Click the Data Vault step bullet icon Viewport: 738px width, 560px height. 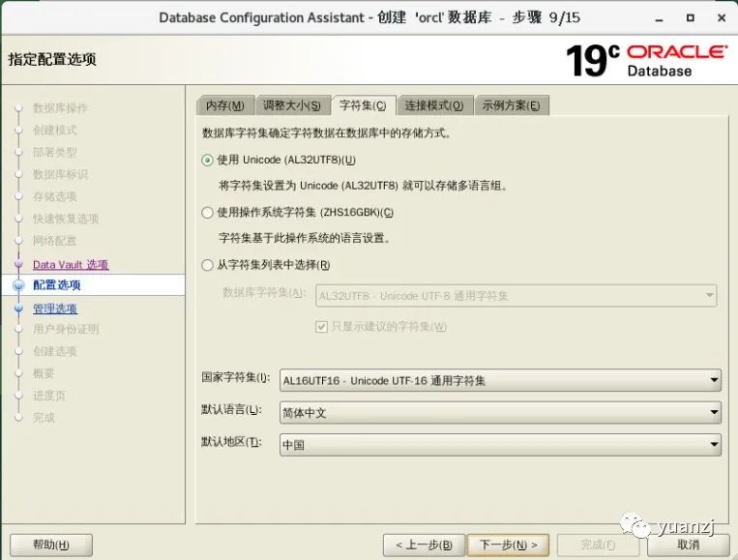(18, 264)
